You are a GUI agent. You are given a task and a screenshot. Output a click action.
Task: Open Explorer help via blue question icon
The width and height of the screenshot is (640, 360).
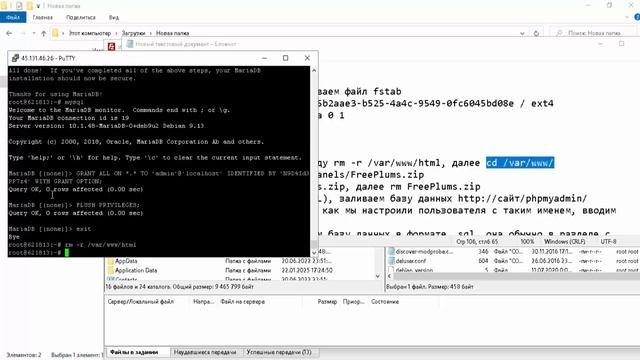[x=637, y=17]
